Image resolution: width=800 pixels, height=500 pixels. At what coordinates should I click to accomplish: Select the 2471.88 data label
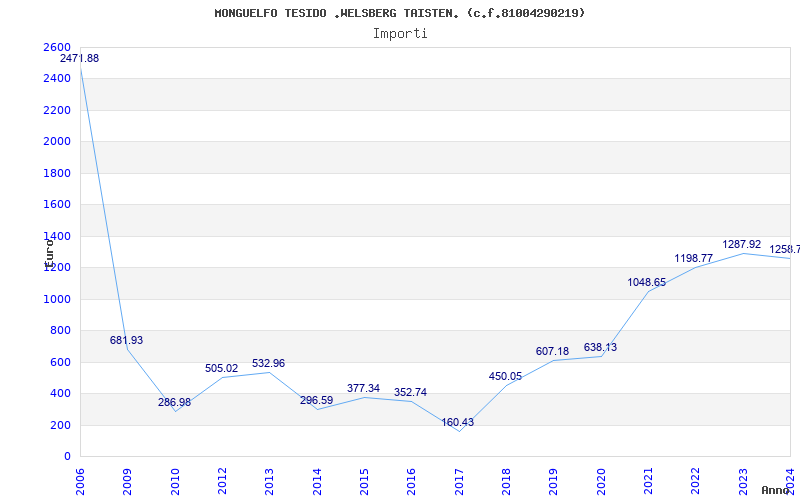80,58
